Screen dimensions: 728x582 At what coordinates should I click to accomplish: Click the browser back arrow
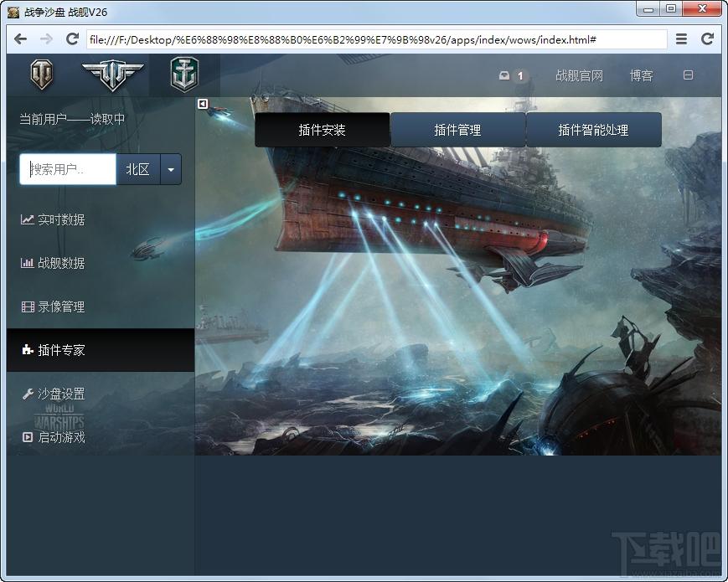click(20, 39)
